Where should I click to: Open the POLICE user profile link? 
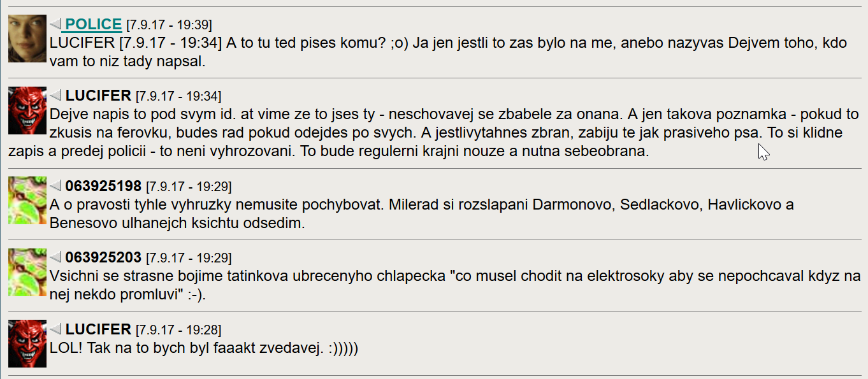(93, 25)
